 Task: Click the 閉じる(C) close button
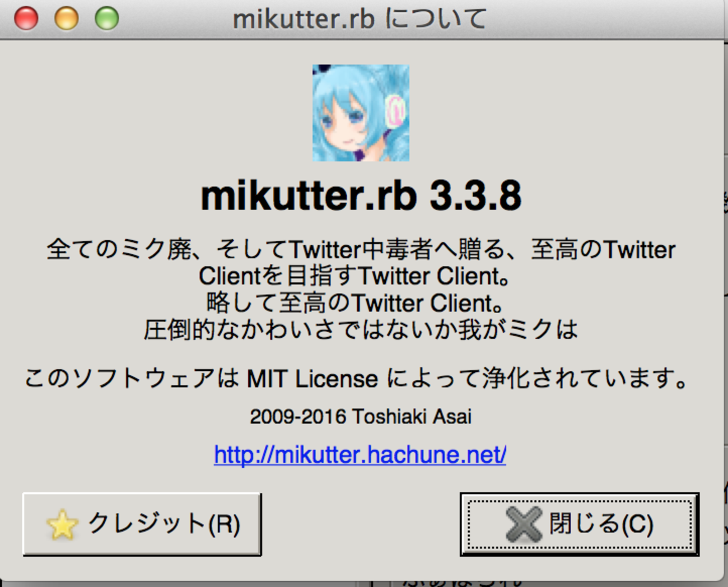(x=580, y=524)
